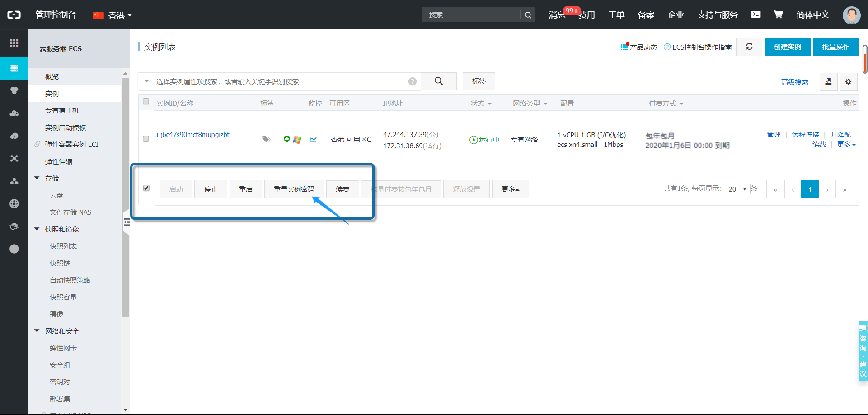The width and height of the screenshot is (868, 415).
Task: Tick checkbox for instance i-j6c47s90mct8mupgizbt
Action: point(146,139)
